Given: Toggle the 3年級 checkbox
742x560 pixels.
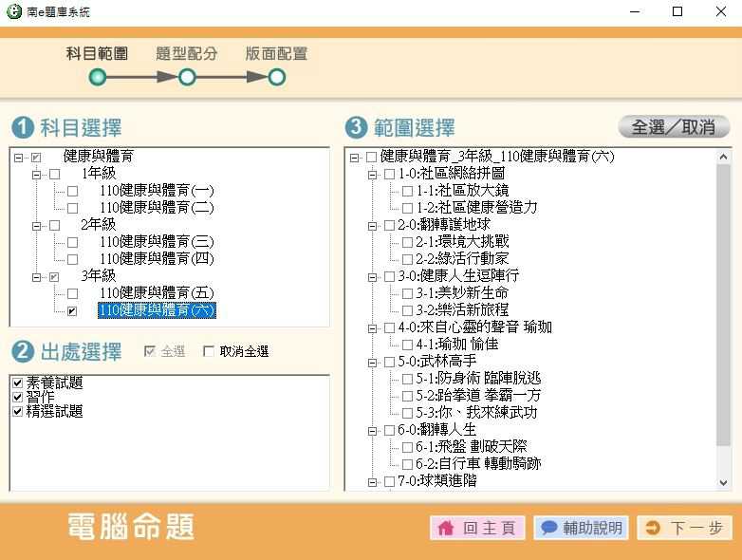Looking at the screenshot, I should click(54, 277).
